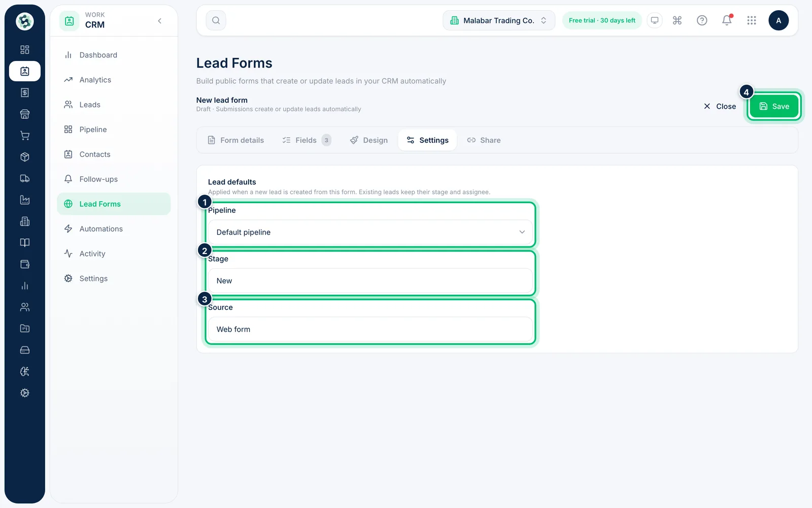The image size is (812, 508).
Task: Click the Source field showing Web form
Action: (x=370, y=329)
